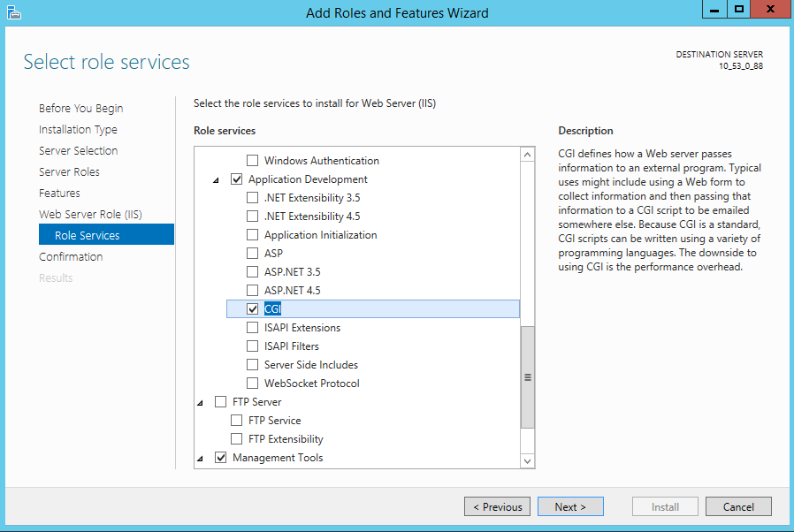Tick the WebSocket Protocol checkbox

(253, 384)
